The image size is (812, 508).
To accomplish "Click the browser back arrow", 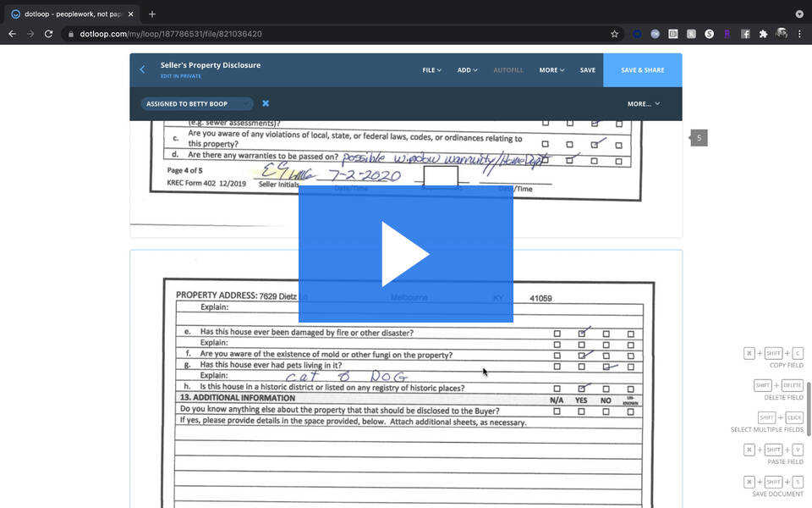I will 13,34.
